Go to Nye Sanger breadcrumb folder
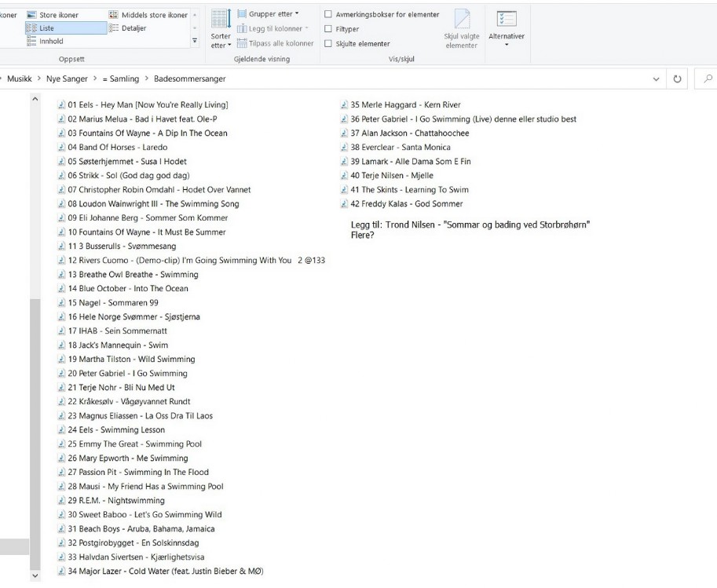717x588 pixels. [67, 79]
